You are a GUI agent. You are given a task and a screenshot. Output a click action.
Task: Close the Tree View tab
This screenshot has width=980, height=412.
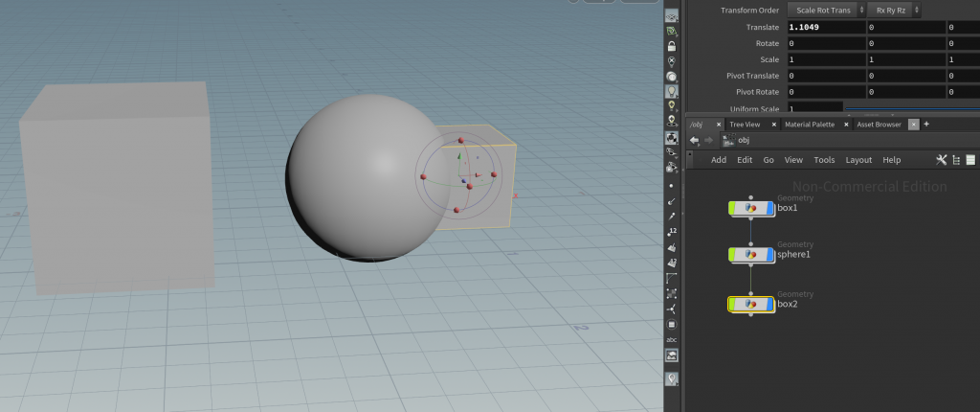pyautogui.click(x=773, y=125)
